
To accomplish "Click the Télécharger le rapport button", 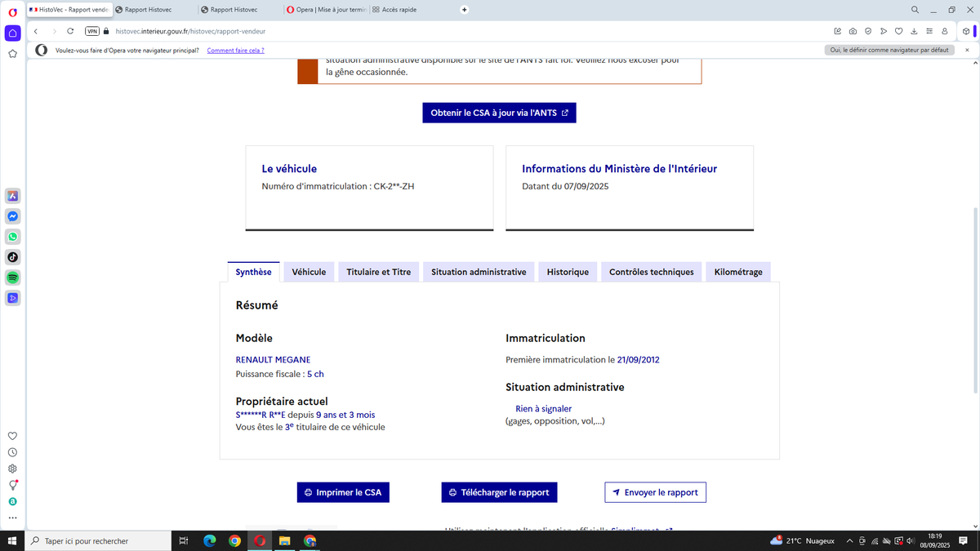I will [x=500, y=492].
